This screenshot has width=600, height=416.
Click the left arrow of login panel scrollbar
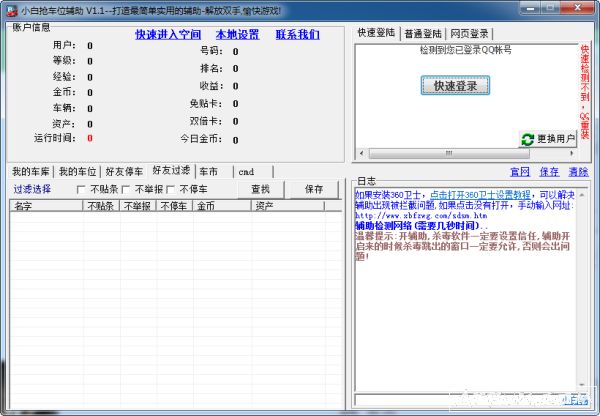pos(362,153)
